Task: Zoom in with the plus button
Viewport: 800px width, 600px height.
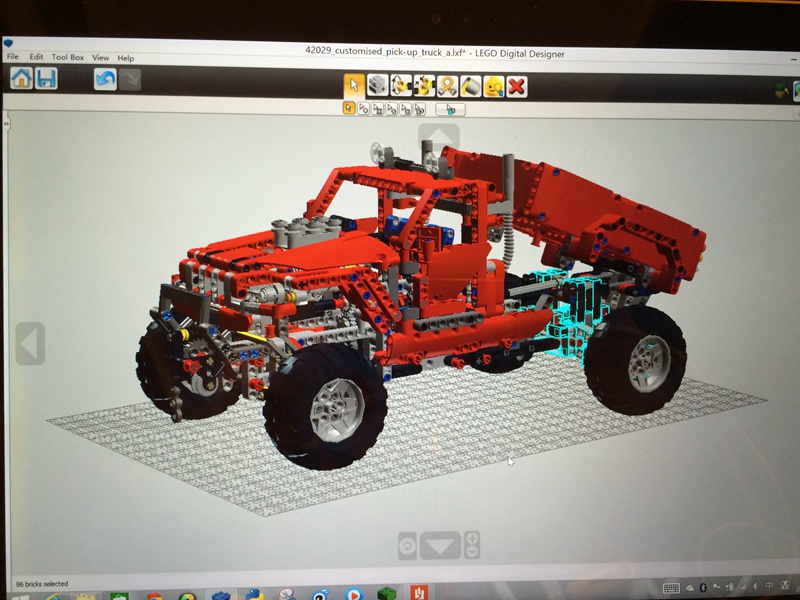Action: [x=472, y=539]
